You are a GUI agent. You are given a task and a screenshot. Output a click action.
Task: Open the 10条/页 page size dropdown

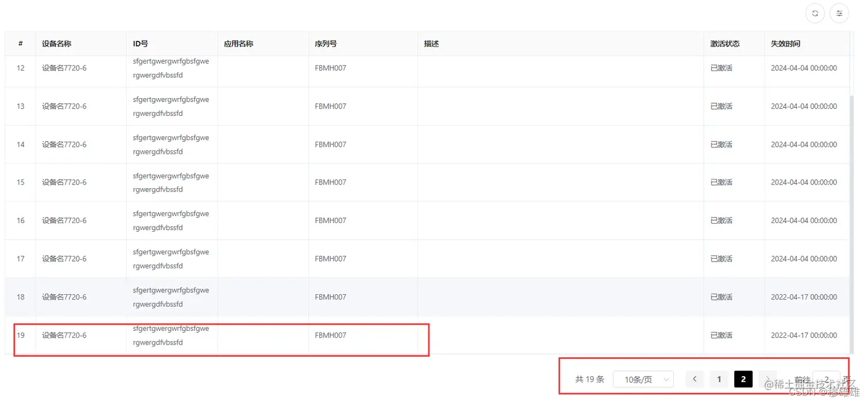pos(644,379)
